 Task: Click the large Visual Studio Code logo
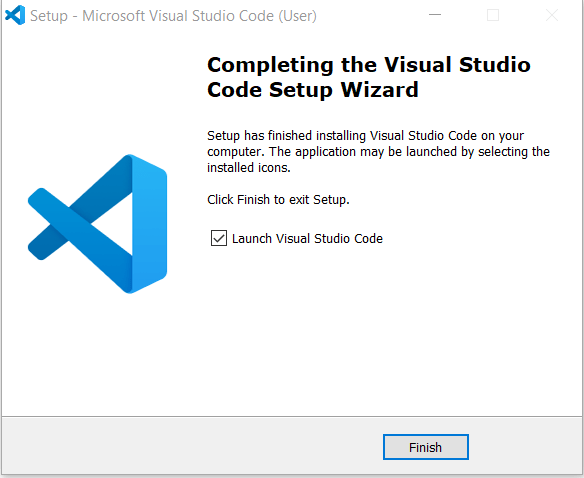[97, 224]
